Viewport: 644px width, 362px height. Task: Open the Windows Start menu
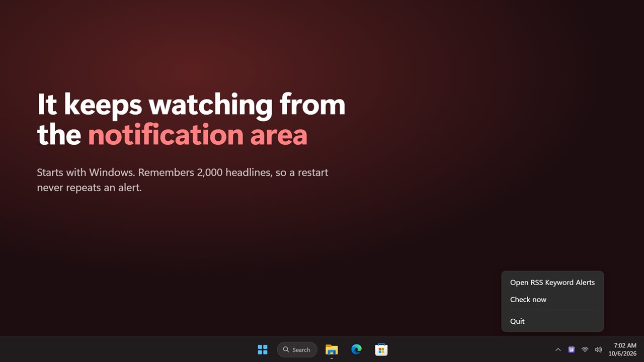[263, 349]
